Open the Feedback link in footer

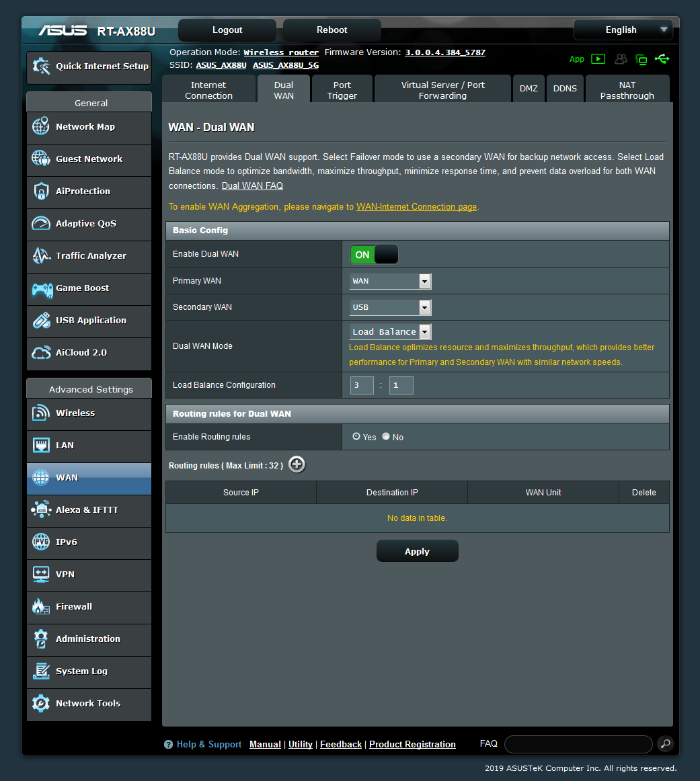pos(341,744)
